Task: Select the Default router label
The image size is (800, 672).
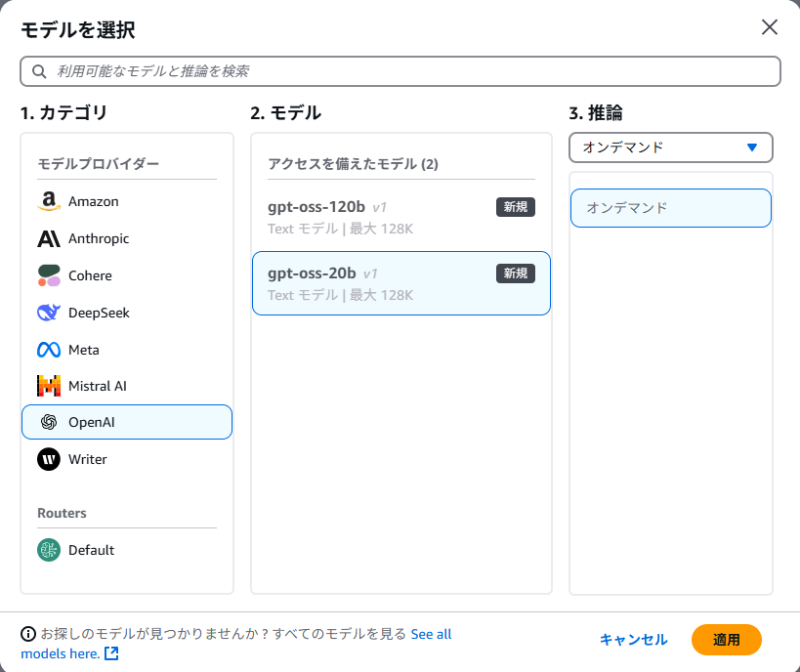Action: coord(91,550)
